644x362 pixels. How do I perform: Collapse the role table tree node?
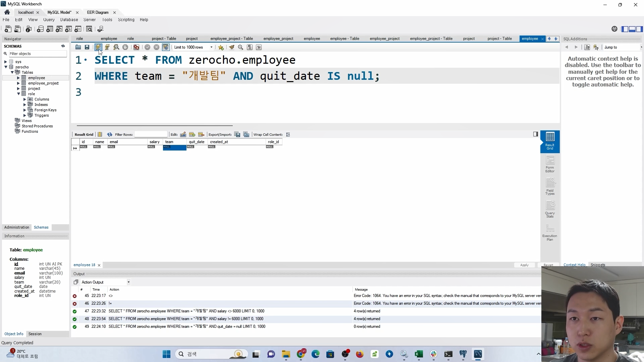(18, 94)
